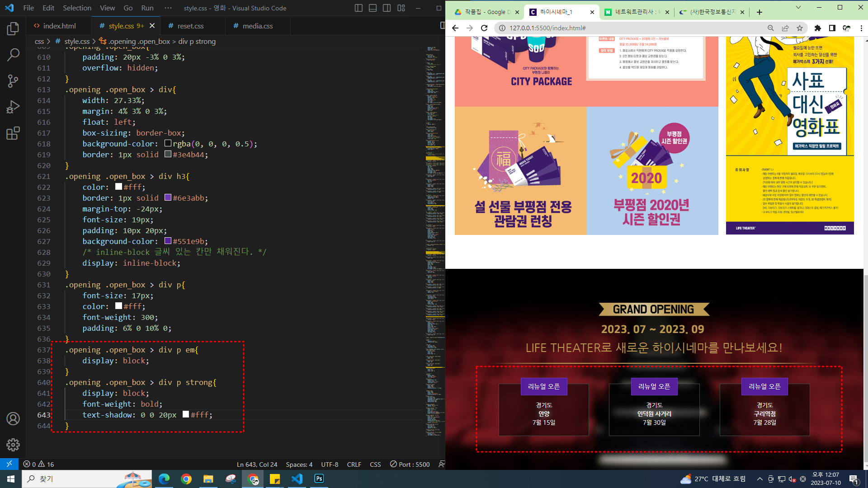Viewport: 868px width, 488px height.
Task: Open the Run and Debug view
Action: click(13, 107)
